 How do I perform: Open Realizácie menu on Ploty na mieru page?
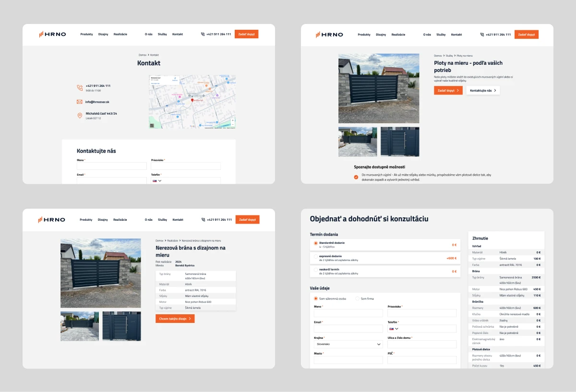(398, 35)
